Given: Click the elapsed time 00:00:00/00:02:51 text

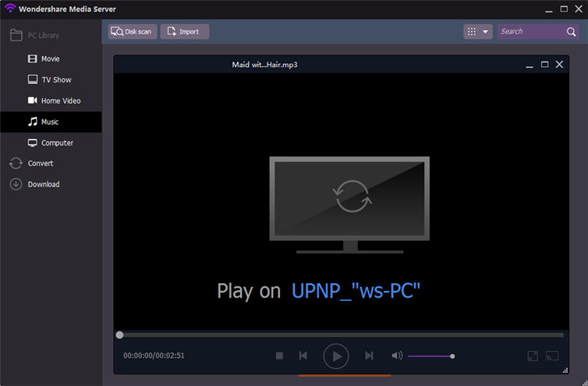Looking at the screenshot, I should click(154, 356).
